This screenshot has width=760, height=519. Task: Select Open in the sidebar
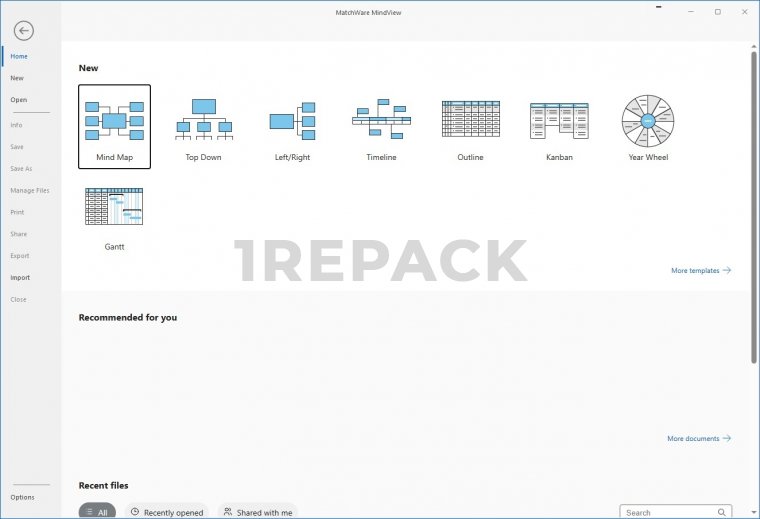pyautogui.click(x=19, y=100)
